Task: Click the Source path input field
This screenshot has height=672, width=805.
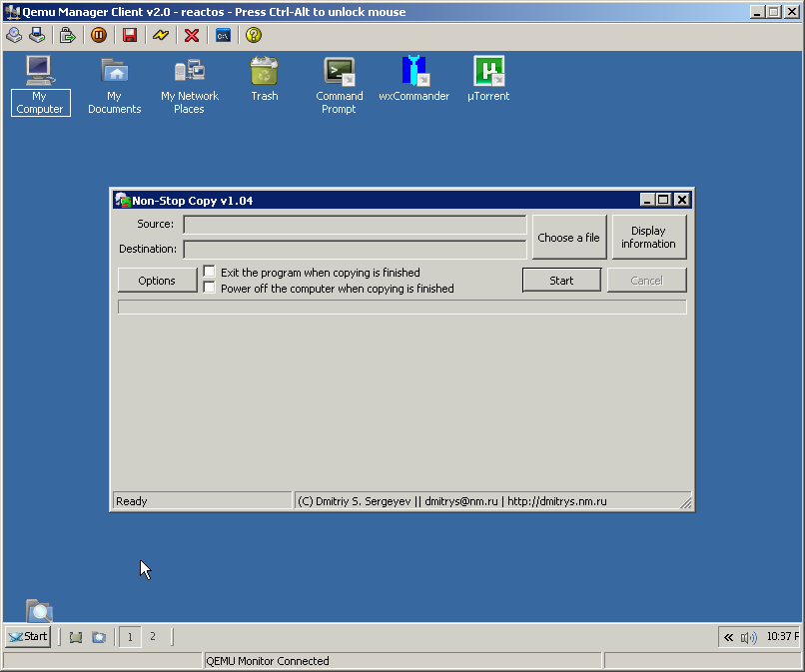Action: click(355, 225)
